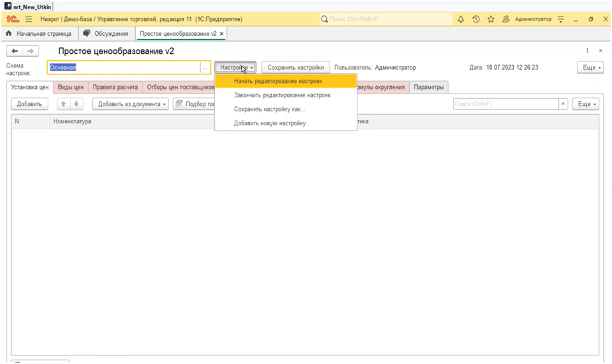
Task: Open history clock icon
Action: (x=476, y=19)
